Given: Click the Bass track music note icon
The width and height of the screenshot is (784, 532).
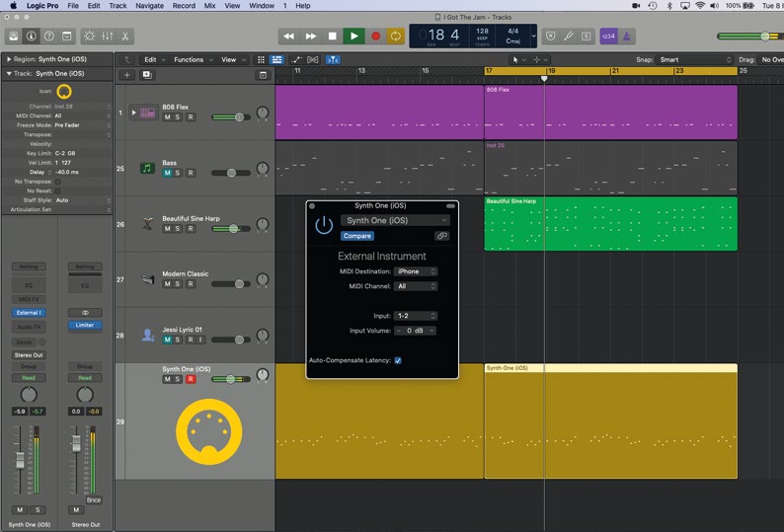Looking at the screenshot, I should (x=147, y=168).
